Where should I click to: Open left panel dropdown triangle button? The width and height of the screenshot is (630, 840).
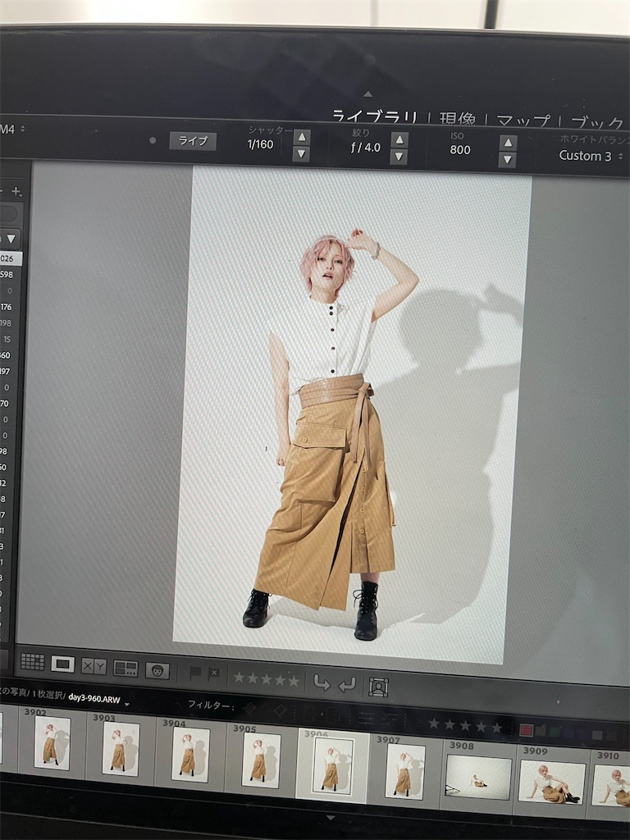10,239
